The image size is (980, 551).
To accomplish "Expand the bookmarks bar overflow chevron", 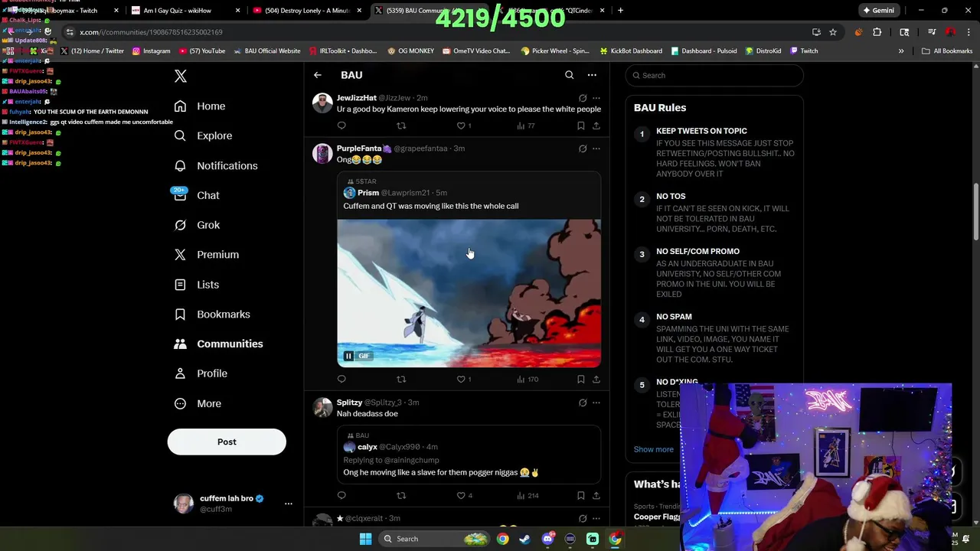I will 901,51.
